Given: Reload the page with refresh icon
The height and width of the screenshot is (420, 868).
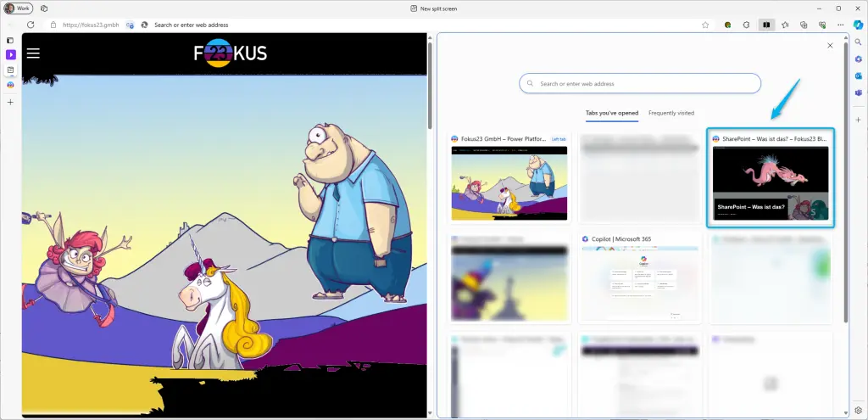Looking at the screenshot, I should [31, 25].
